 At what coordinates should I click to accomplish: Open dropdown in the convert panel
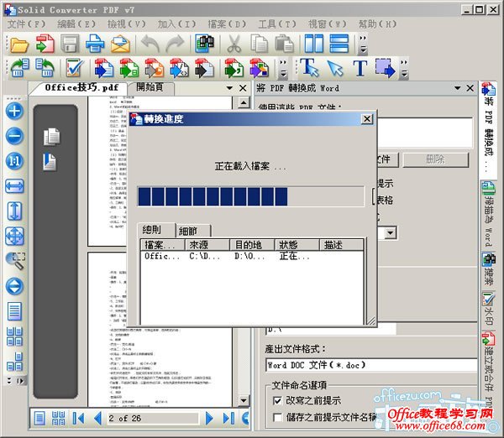(x=391, y=232)
